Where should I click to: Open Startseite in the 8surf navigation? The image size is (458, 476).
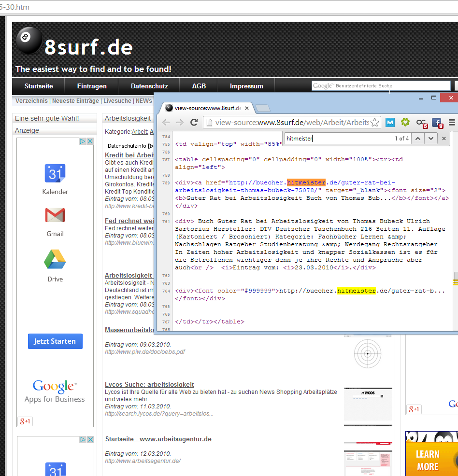(39, 86)
